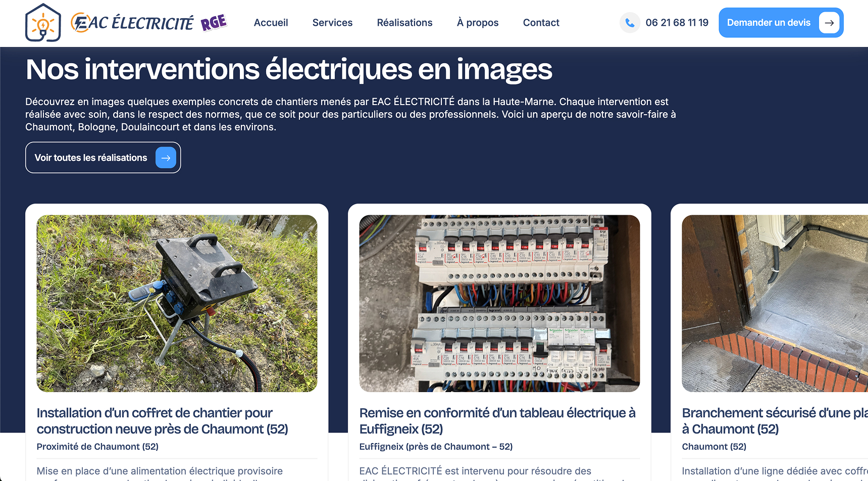Open the coffret de chantier photo

pos(177,303)
